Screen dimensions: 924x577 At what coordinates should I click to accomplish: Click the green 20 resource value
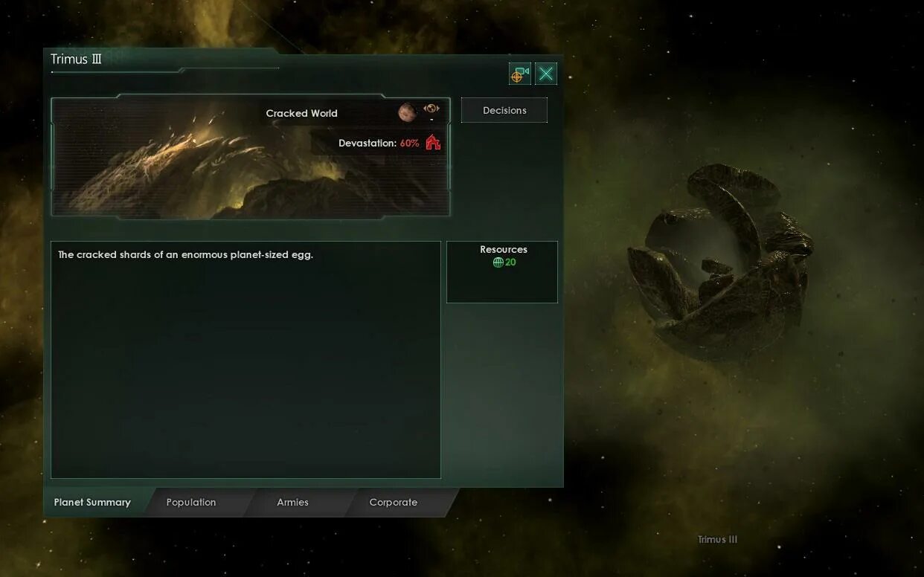point(510,262)
